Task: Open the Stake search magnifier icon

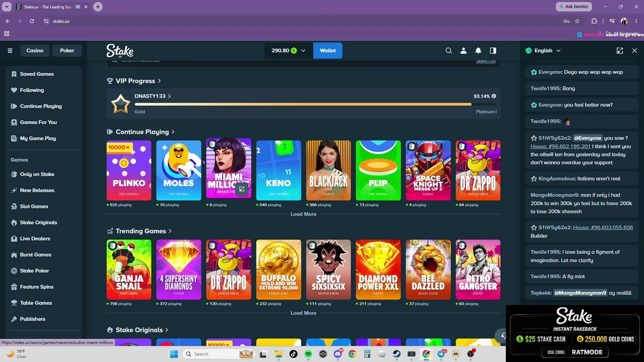Action: click(x=449, y=50)
